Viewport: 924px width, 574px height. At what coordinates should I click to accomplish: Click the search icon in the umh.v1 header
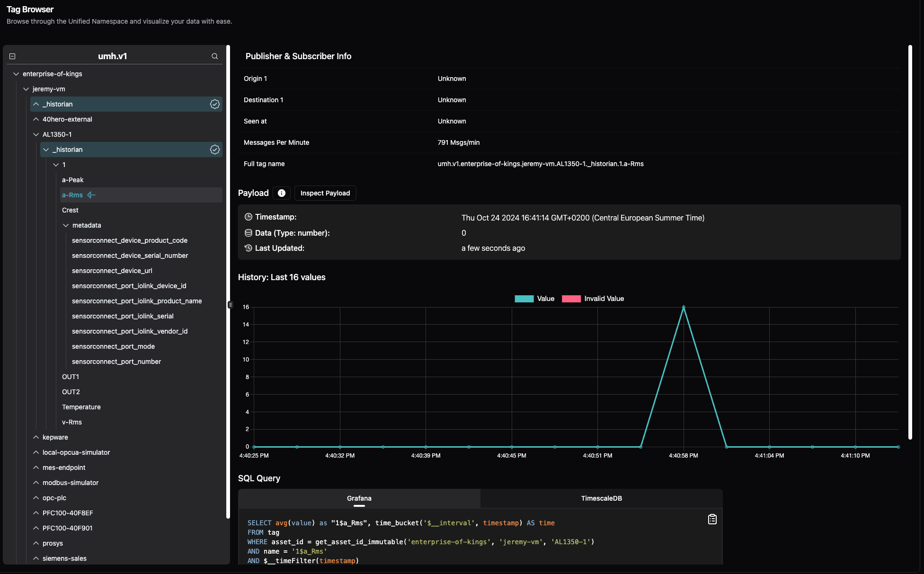point(214,56)
